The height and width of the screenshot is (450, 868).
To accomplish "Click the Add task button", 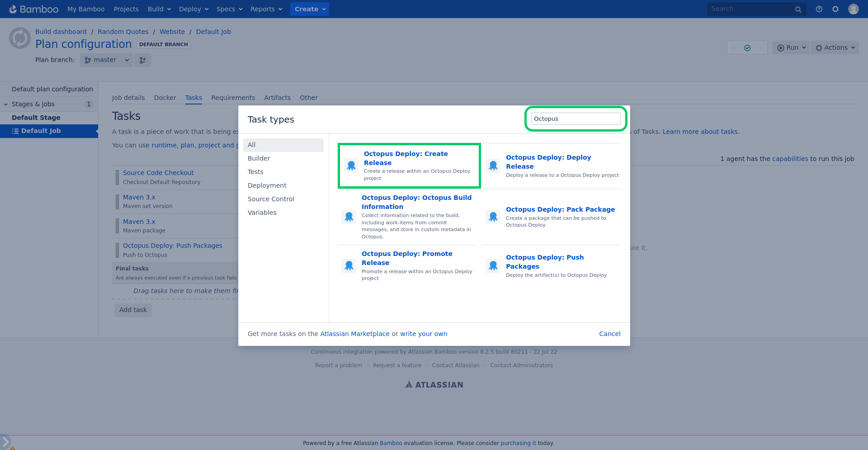I will [133, 310].
